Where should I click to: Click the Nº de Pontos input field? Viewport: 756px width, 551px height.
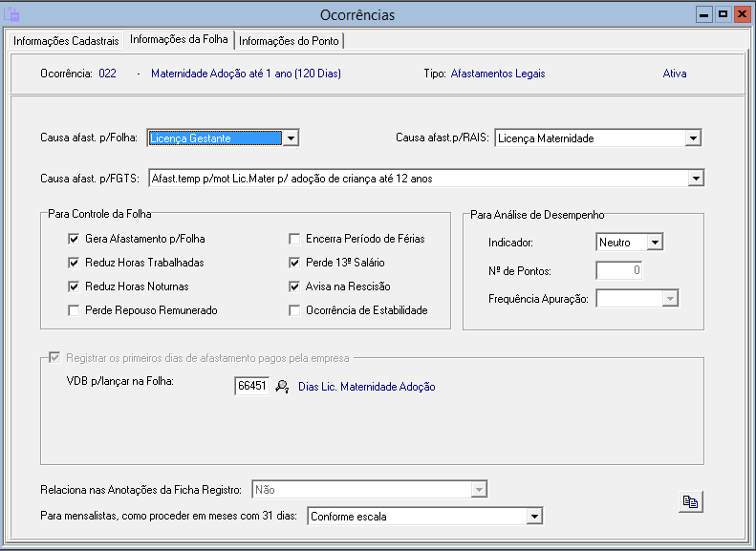[x=618, y=270]
